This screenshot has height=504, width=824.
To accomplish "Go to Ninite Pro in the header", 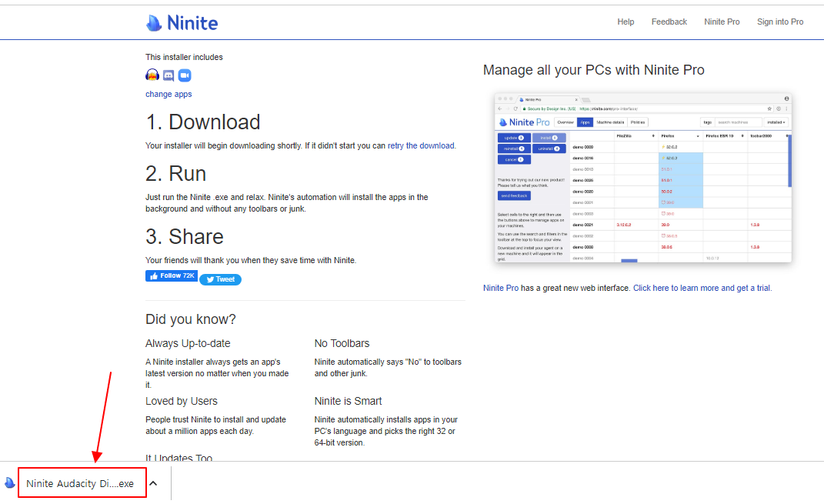I will pyautogui.click(x=722, y=22).
